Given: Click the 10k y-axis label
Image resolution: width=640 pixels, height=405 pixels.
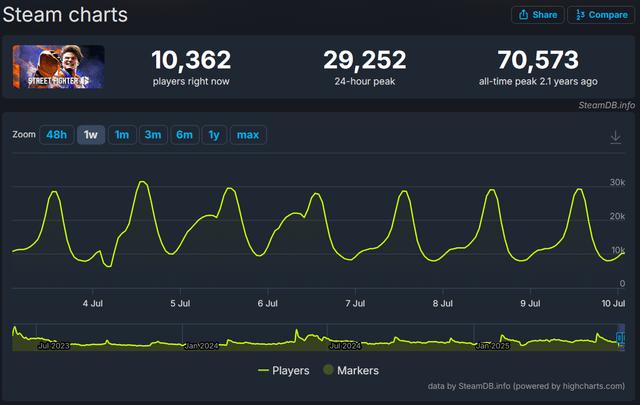Looking at the screenshot, I should coord(618,250).
